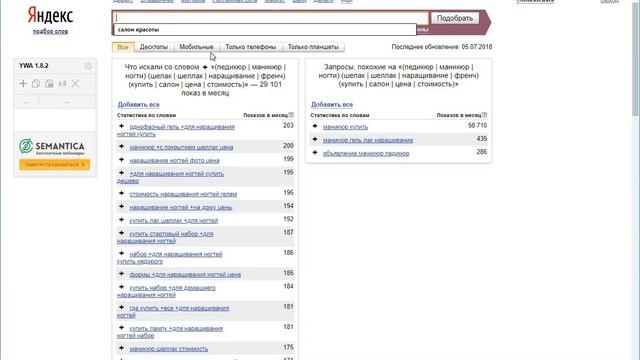Add 'наращивание ногтей фото цена' via plus icon

(x=121, y=160)
